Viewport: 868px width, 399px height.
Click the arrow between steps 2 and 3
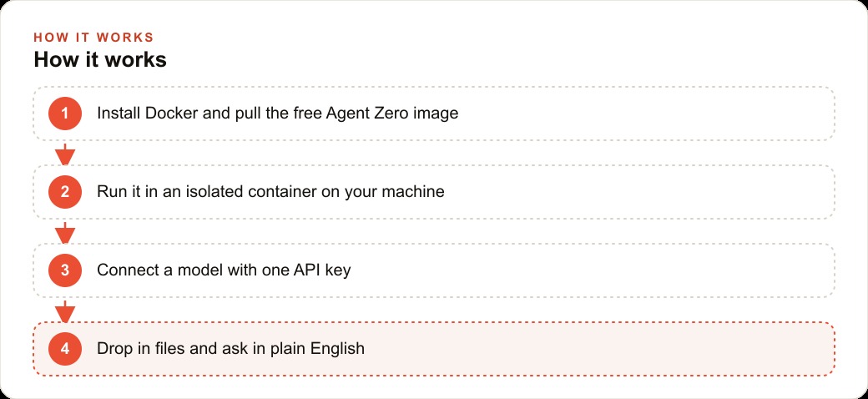point(65,232)
